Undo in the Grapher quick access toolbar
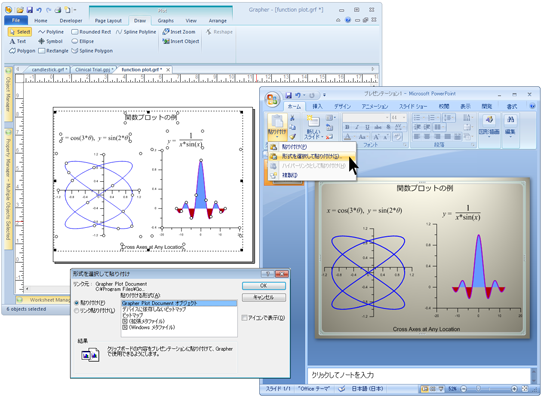 click(39, 10)
